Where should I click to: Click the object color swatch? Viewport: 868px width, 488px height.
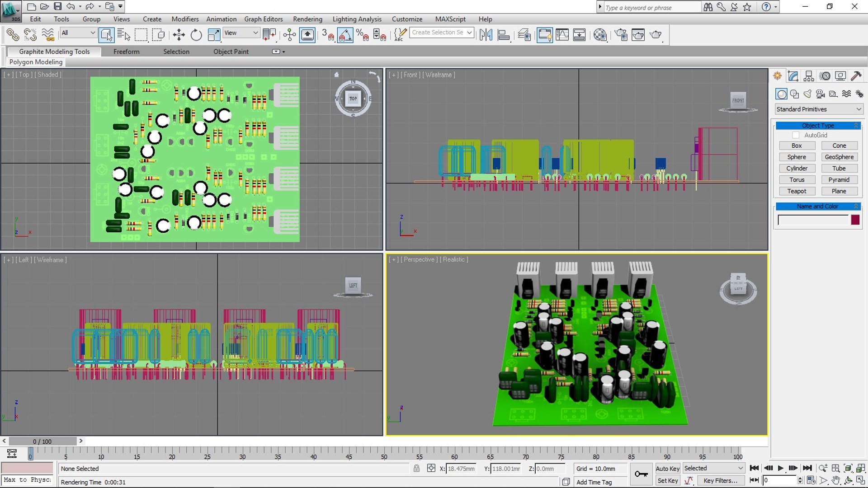click(x=855, y=220)
